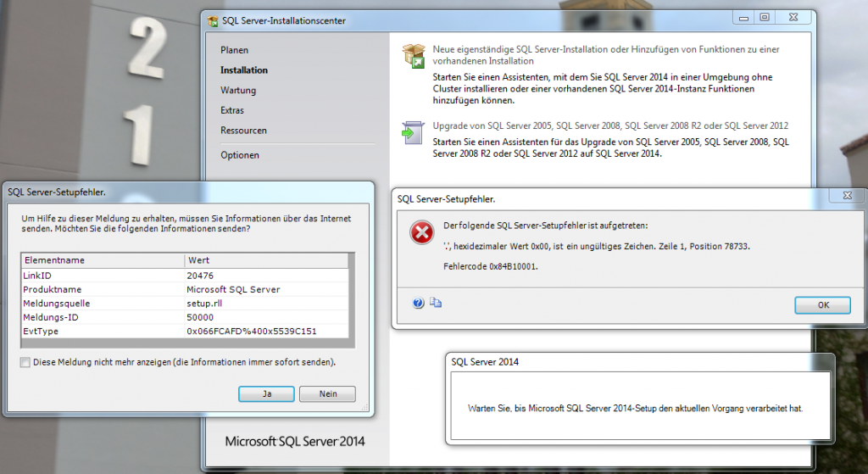Screen dimensions: 868x474
Task: Click the Installation Center title bar icon
Action: (213, 21)
